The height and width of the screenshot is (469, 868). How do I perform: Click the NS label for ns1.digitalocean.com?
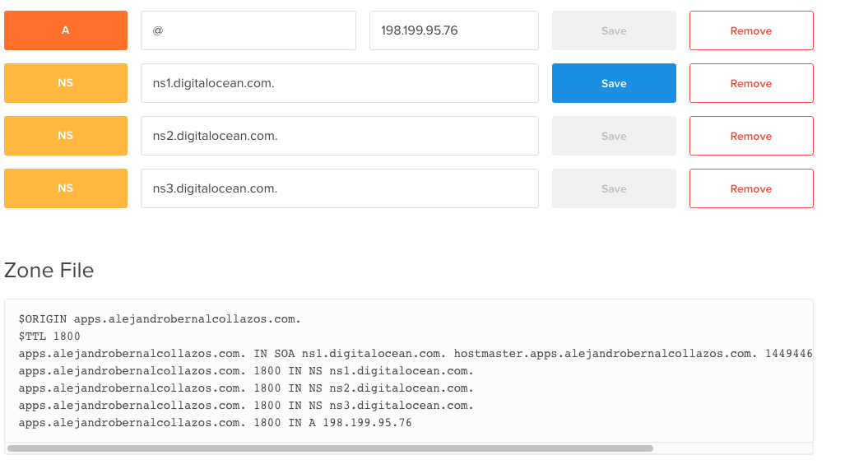(x=66, y=83)
